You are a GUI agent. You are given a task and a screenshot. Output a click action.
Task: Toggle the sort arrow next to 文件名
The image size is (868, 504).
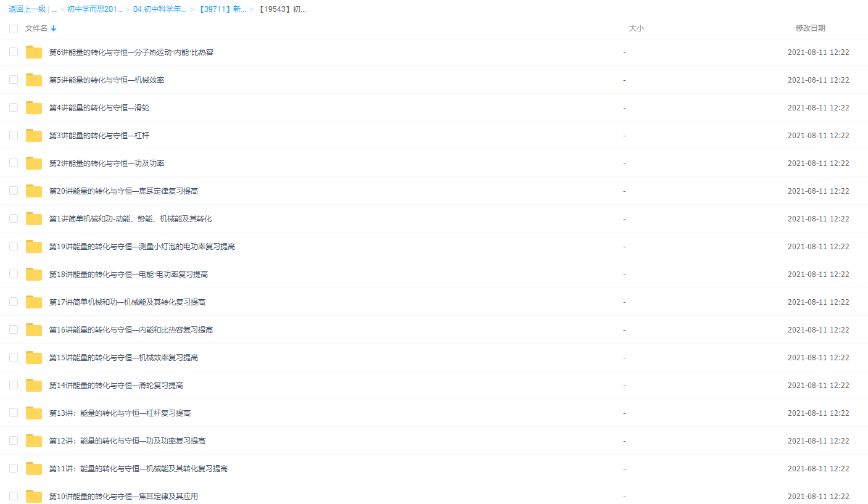(x=54, y=28)
